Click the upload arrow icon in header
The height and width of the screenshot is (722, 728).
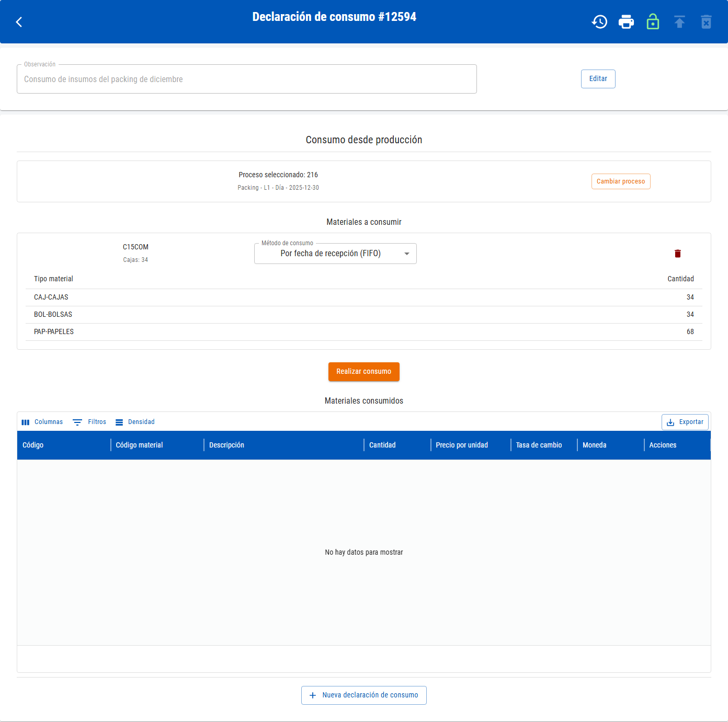click(x=679, y=22)
